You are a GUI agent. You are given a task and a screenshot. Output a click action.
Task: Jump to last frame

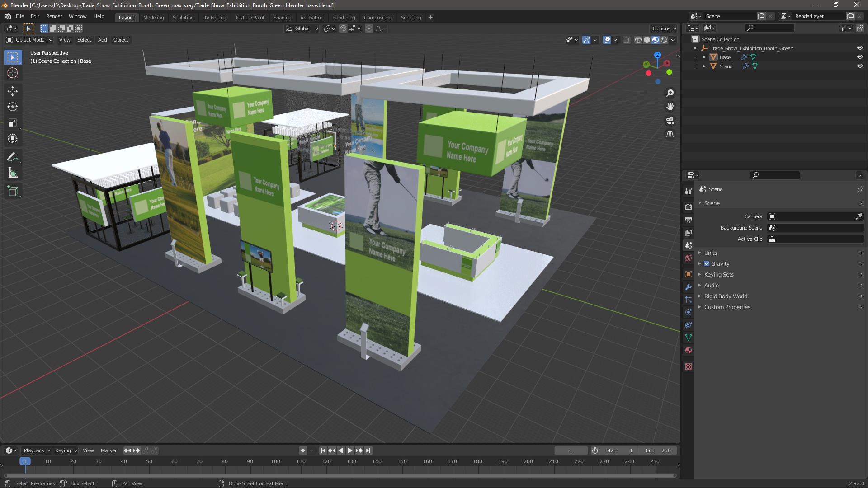click(368, 450)
